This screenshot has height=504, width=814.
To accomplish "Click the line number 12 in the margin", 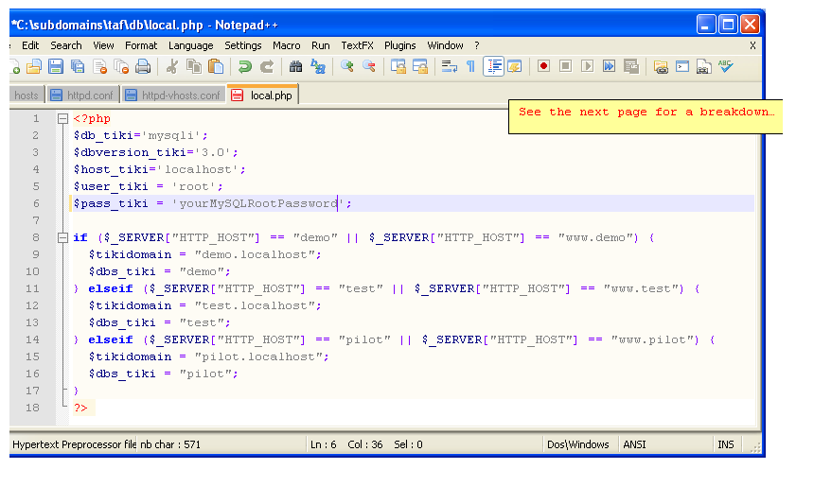I will click(32, 305).
